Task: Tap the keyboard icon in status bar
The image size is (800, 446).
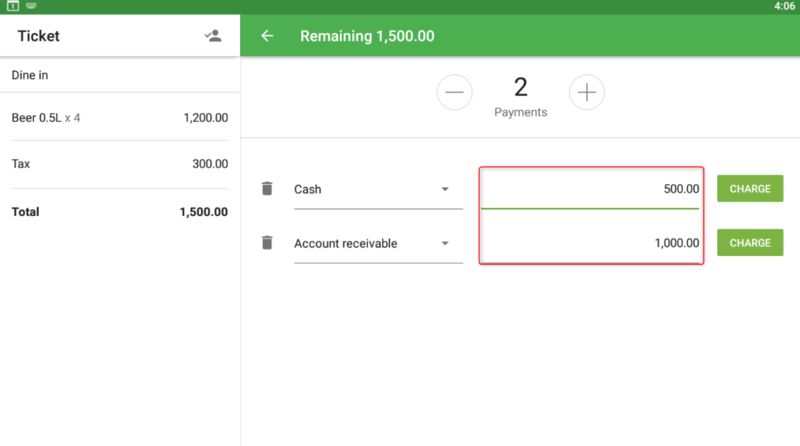Action: coord(31,6)
